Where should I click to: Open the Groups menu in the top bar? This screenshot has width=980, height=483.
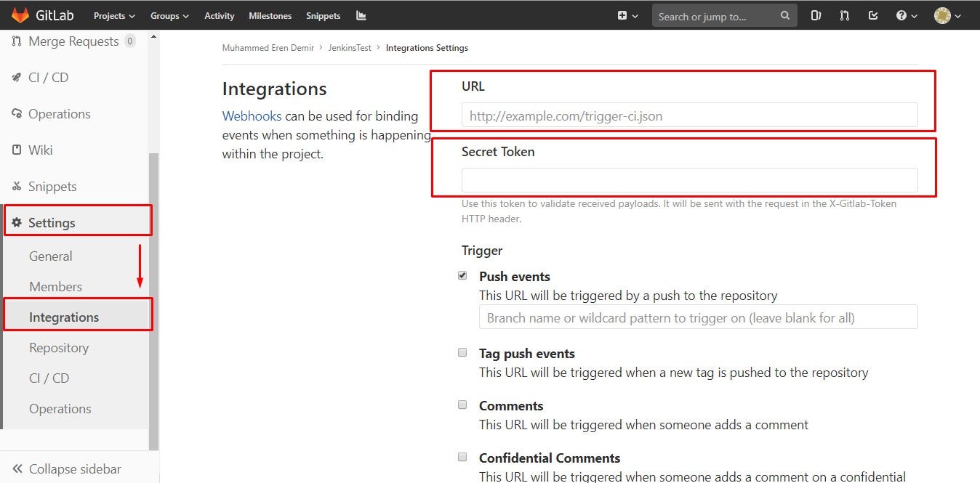coord(169,15)
